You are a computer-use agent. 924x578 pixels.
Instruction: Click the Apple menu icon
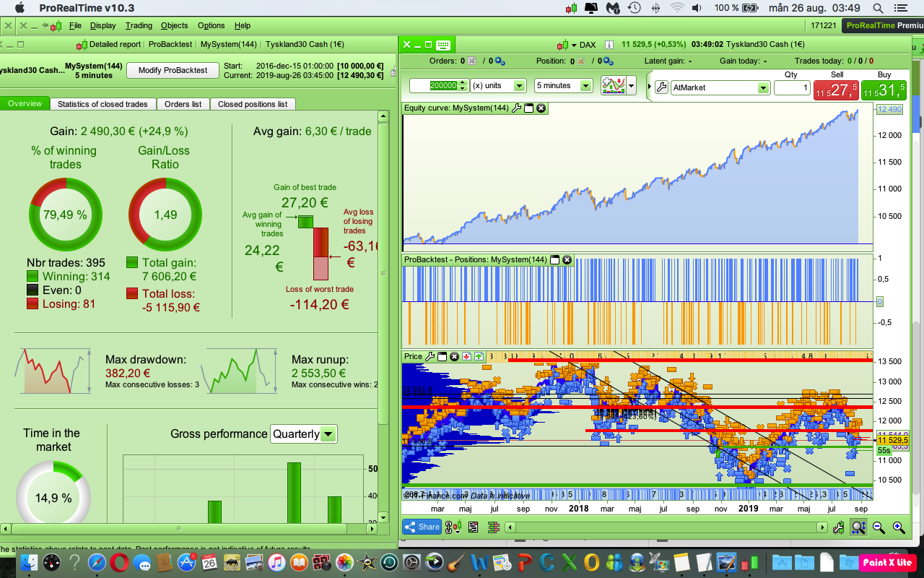[x=19, y=8]
